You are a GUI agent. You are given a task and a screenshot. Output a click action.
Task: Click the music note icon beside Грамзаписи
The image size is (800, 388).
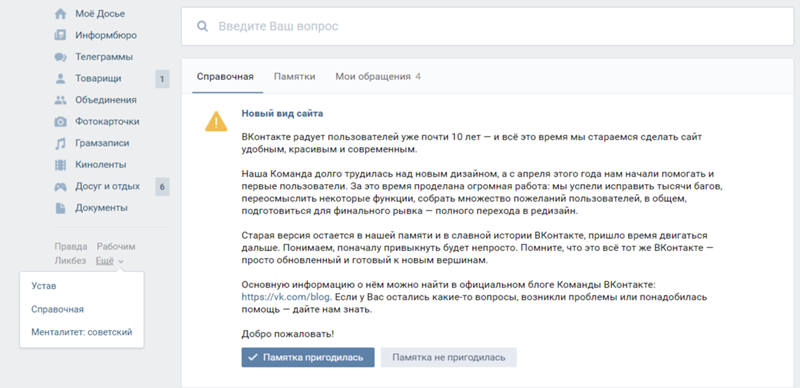[x=60, y=143]
